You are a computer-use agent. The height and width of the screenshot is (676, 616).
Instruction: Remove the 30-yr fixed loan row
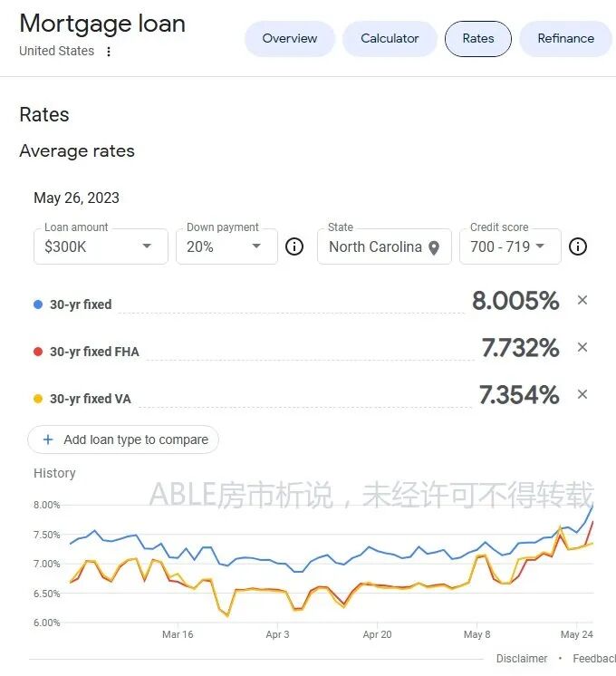coord(582,300)
